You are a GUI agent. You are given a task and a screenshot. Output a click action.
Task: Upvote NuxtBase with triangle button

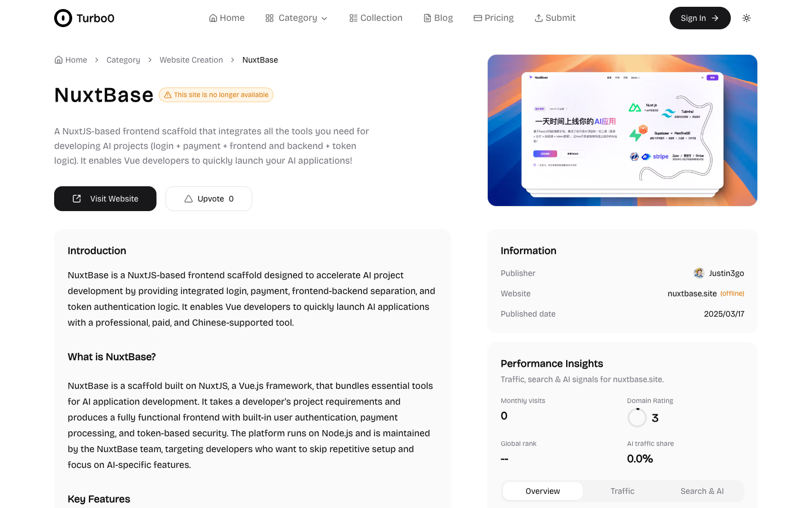(x=209, y=199)
